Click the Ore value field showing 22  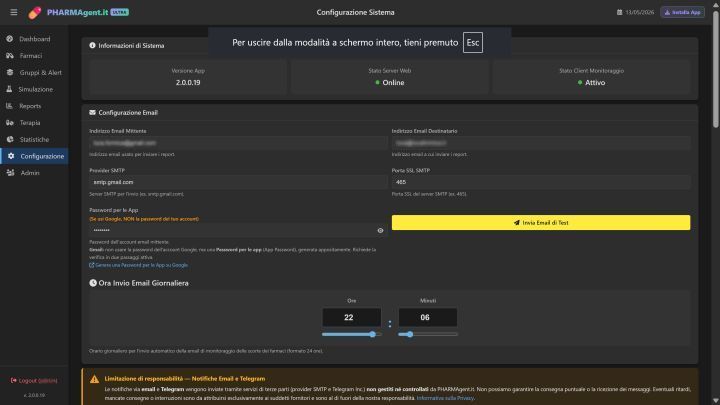(x=352, y=317)
